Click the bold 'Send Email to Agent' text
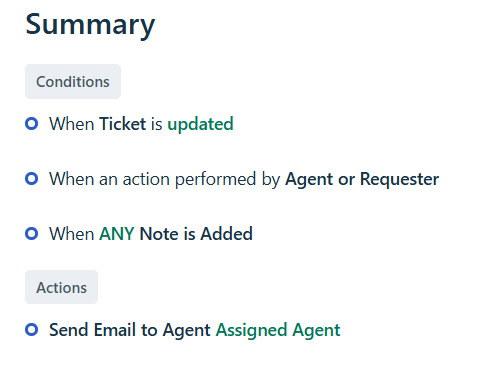The image size is (502, 387). [x=130, y=330]
